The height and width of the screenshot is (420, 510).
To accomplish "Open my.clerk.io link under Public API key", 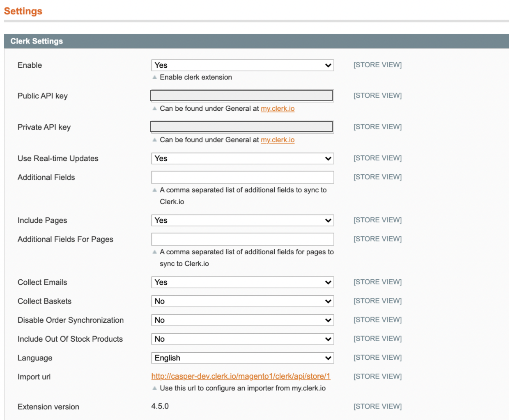I will coord(278,109).
